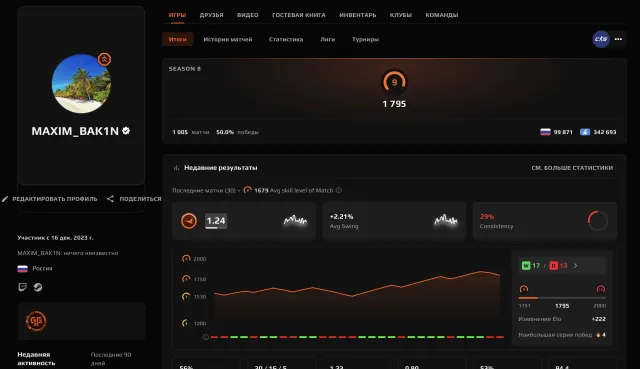Click the 1530 Elo axis level icon
Screen dimensions: 640x369
186,296
